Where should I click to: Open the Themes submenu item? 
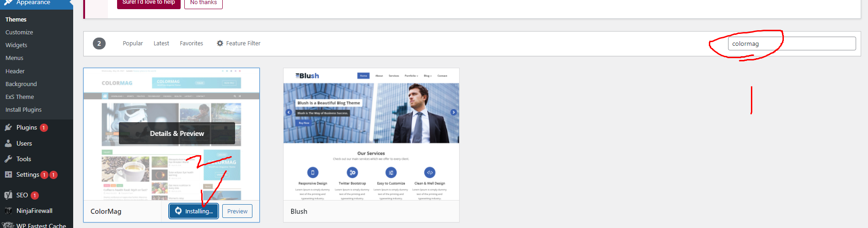(16, 19)
